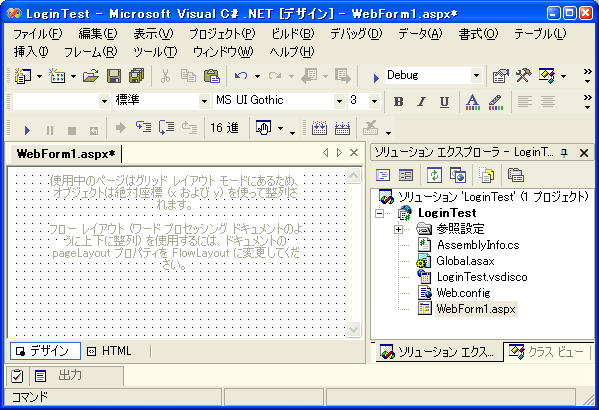Switch to the HTML view tab
The image size is (599, 410).
coord(109,351)
